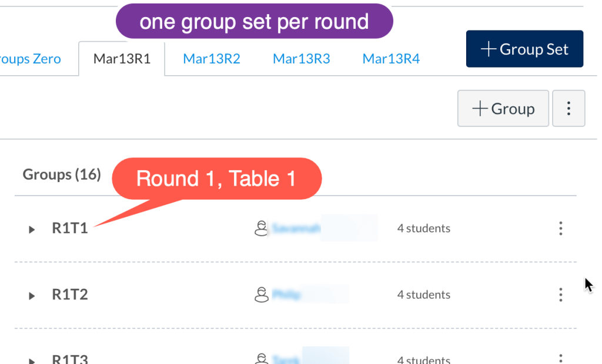
Task: Open the R1T3 row options menu
Action: 561,358
